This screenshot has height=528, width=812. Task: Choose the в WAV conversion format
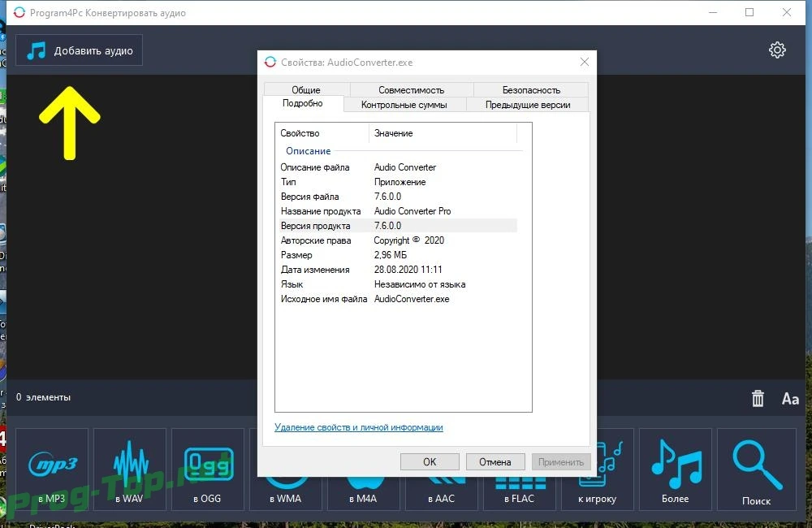[129, 470]
